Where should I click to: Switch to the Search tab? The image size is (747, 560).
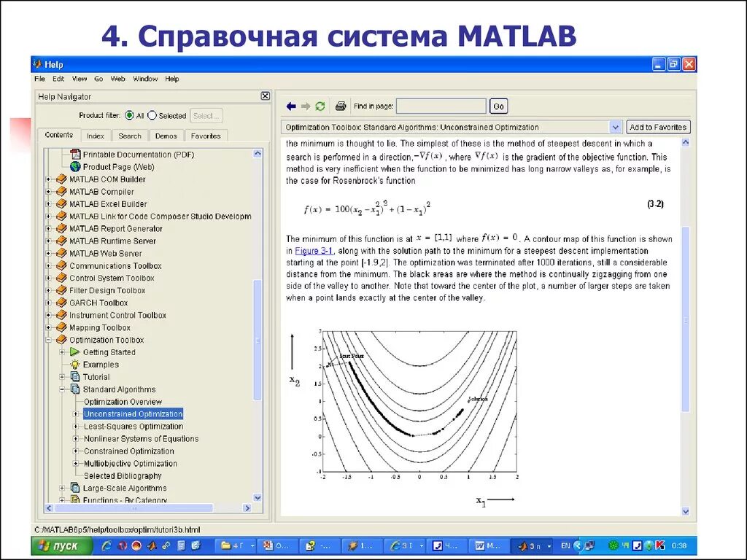point(130,136)
